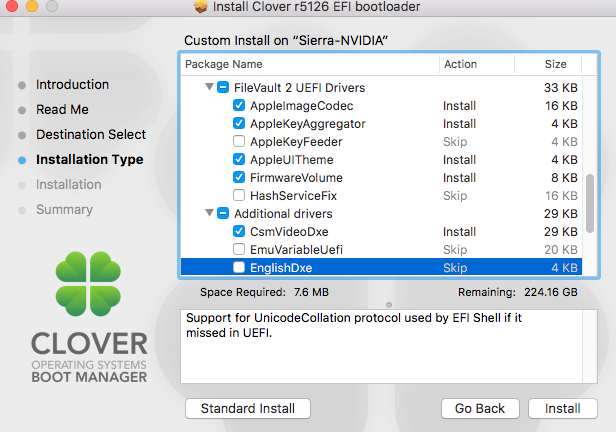616x432 pixels.
Task: Select the AppleKeyFeeder row label
Action: point(296,142)
